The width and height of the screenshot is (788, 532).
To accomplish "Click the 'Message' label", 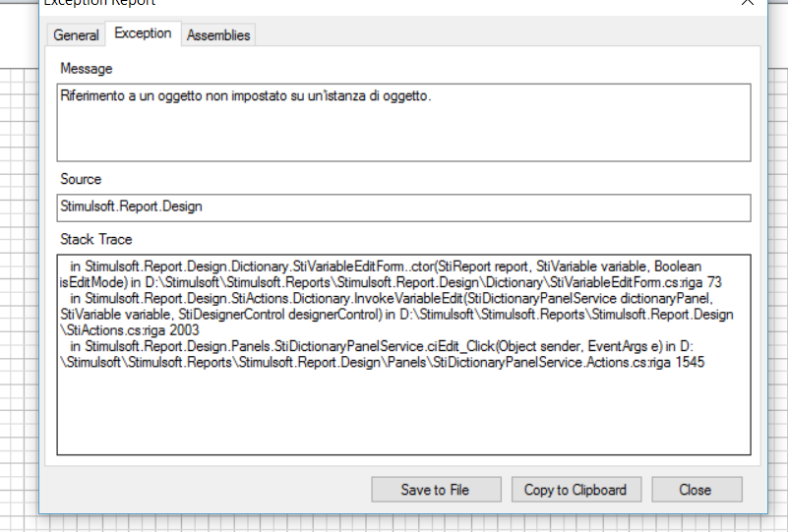I will (x=87, y=69).
